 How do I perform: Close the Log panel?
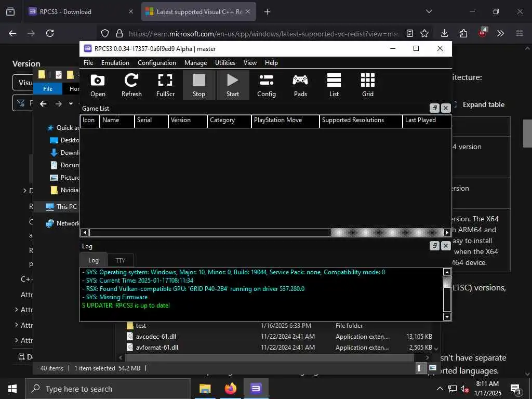(x=446, y=246)
